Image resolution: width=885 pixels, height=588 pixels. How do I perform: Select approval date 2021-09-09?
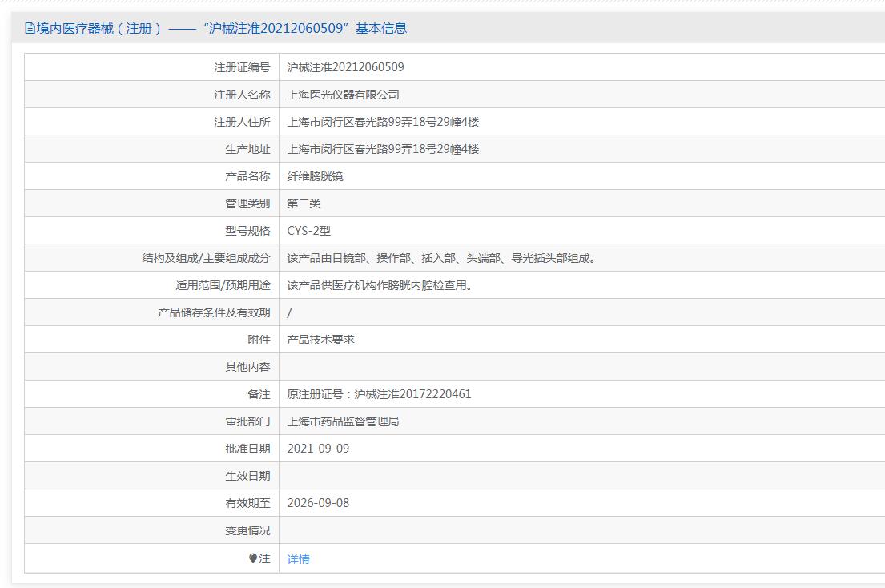pyautogui.click(x=318, y=449)
